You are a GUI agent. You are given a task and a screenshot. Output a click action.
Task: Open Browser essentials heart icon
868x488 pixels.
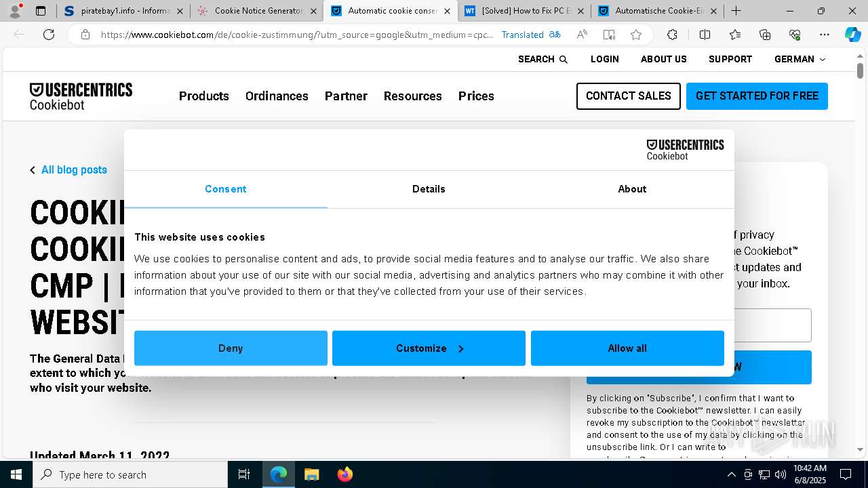pos(795,35)
